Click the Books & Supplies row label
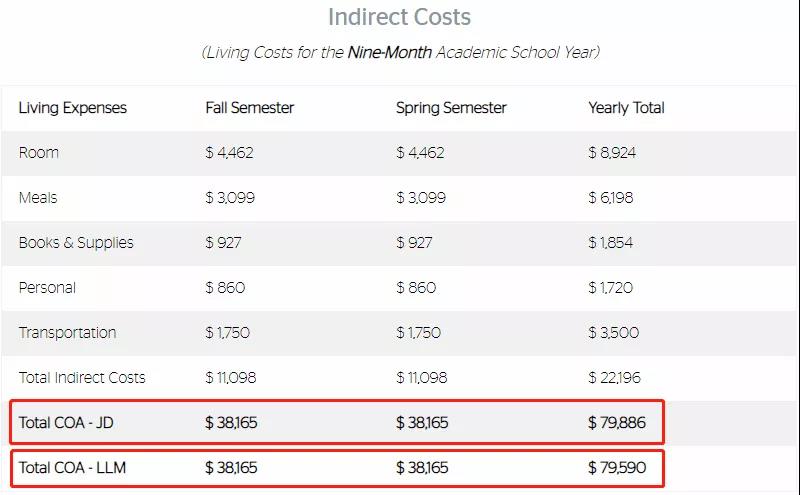The width and height of the screenshot is (800, 495). pyautogui.click(x=76, y=243)
